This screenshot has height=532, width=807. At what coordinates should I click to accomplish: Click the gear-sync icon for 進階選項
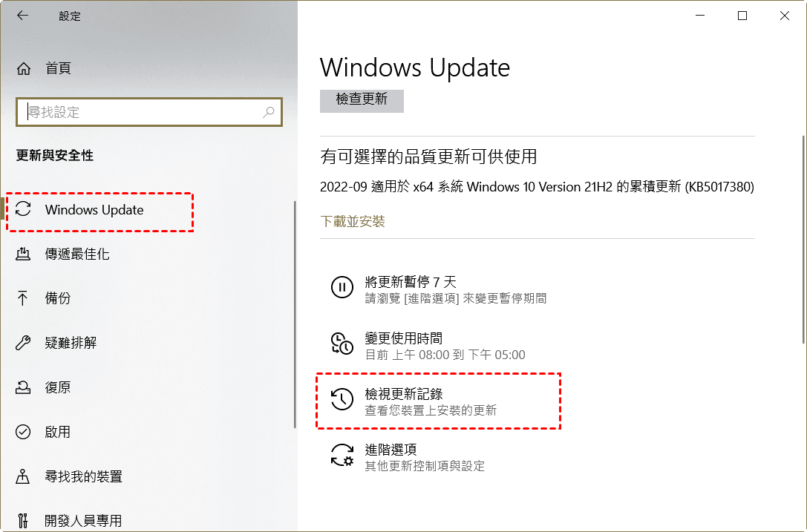pyautogui.click(x=342, y=456)
